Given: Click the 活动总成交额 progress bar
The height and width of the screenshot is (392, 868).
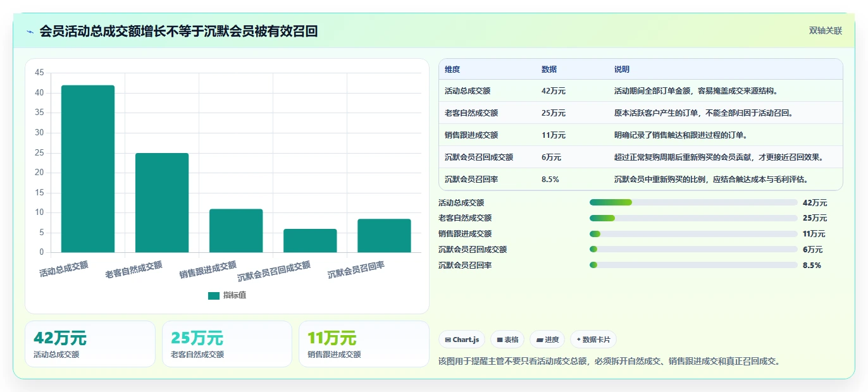Looking at the screenshot, I should click(693, 202).
